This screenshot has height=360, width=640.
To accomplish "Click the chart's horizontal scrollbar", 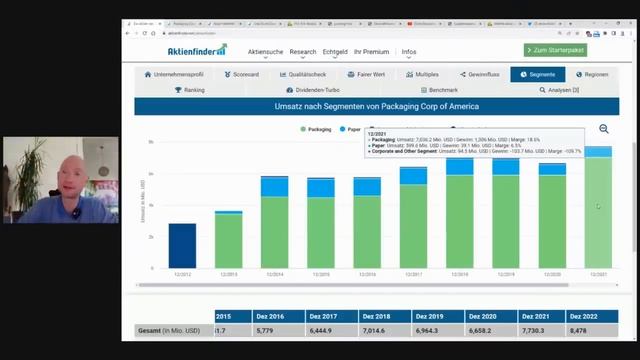I will point(353,285).
